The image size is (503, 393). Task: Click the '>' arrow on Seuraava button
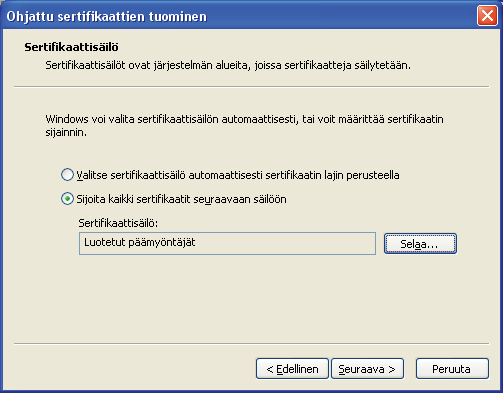coord(392,369)
